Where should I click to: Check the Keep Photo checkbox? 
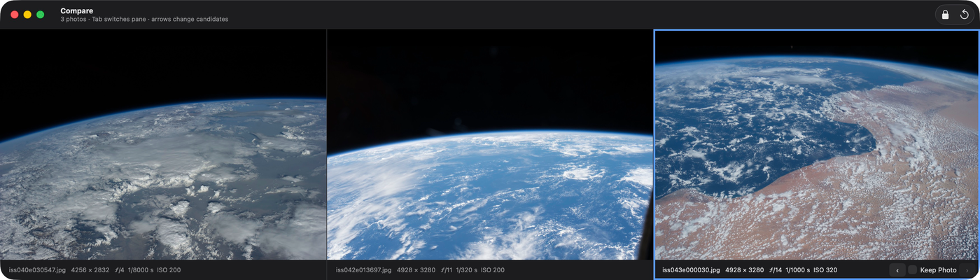click(913, 270)
